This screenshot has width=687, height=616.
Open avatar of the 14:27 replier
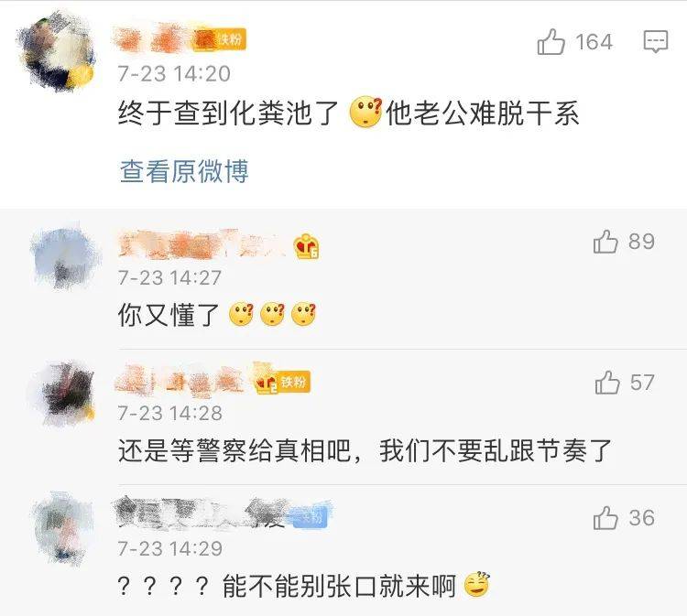click(65, 257)
